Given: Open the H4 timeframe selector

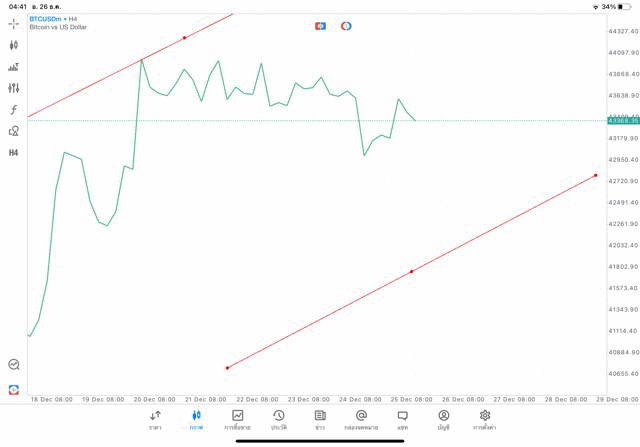Looking at the screenshot, I should 14,153.
